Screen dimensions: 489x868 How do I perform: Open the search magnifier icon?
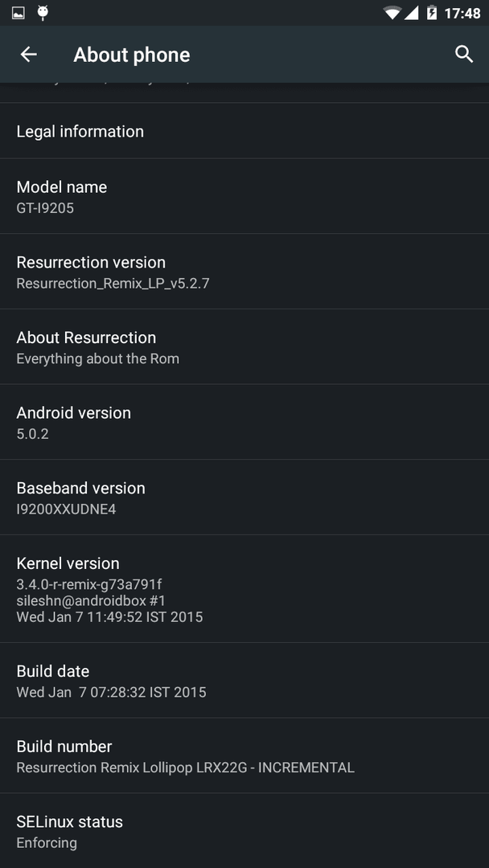(464, 55)
